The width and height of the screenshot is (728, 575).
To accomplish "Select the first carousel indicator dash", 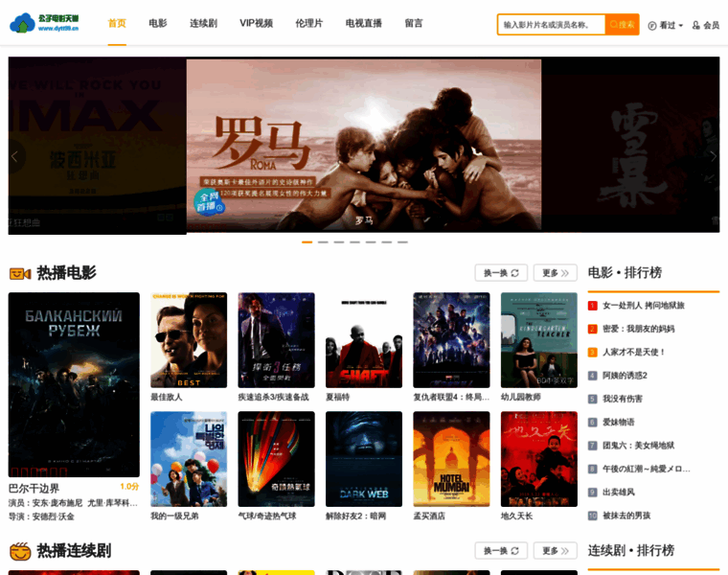I will coord(307,242).
